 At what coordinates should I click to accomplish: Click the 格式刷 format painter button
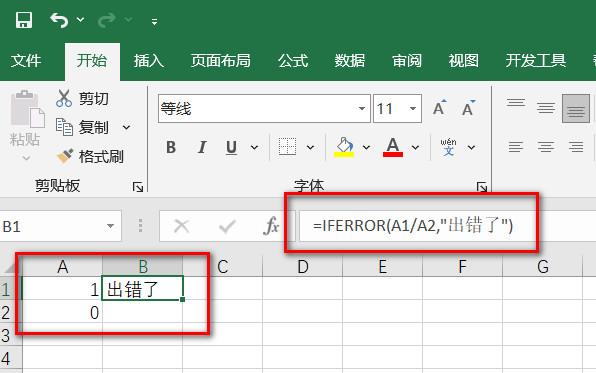90,156
